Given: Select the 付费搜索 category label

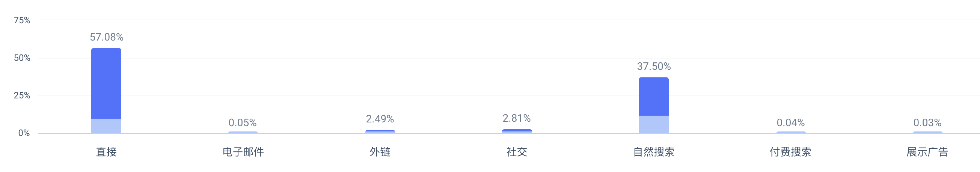Looking at the screenshot, I should tap(790, 152).
